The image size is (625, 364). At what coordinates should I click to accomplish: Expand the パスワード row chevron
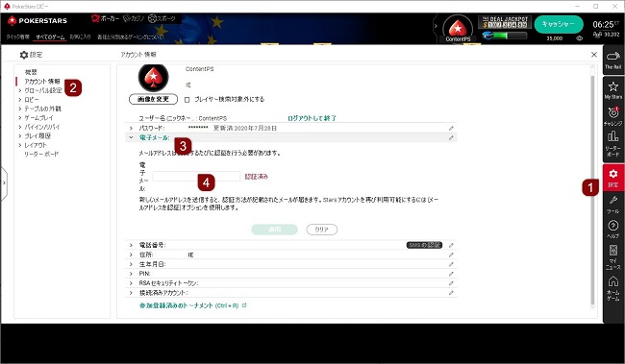[x=131, y=129]
